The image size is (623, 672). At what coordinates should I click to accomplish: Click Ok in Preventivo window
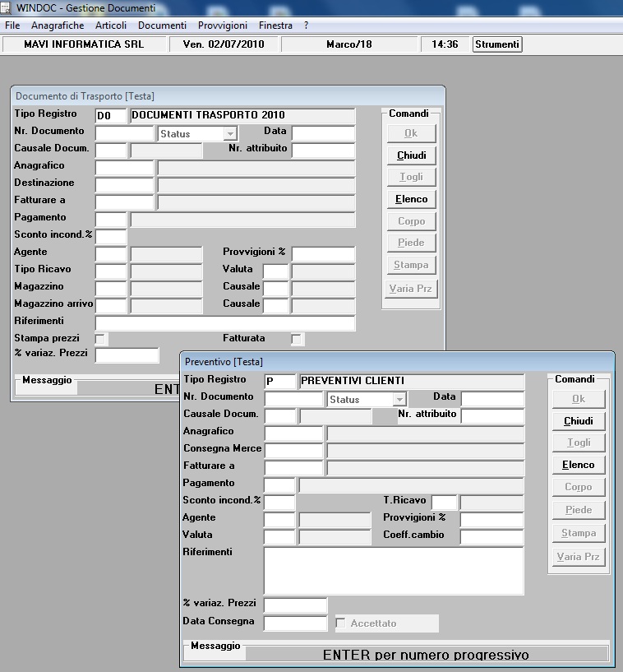coord(579,399)
